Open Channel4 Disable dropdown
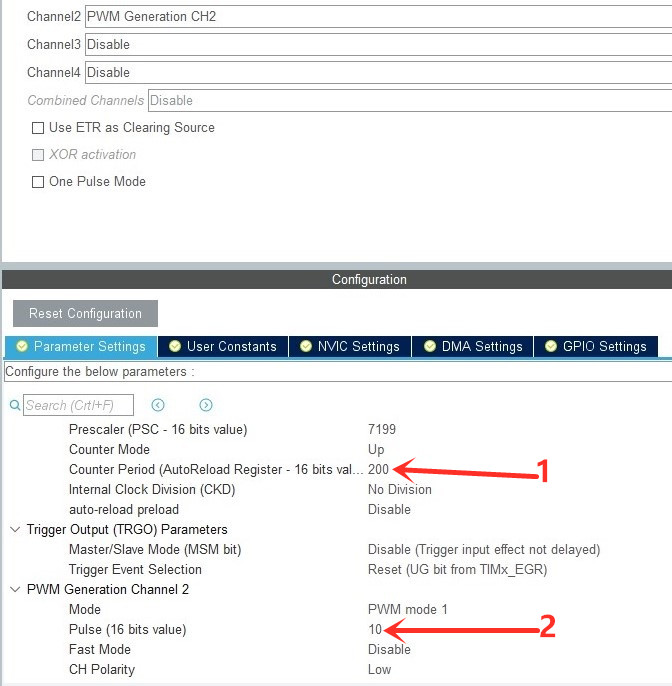Screen dimensions: 672x686 pos(378,73)
